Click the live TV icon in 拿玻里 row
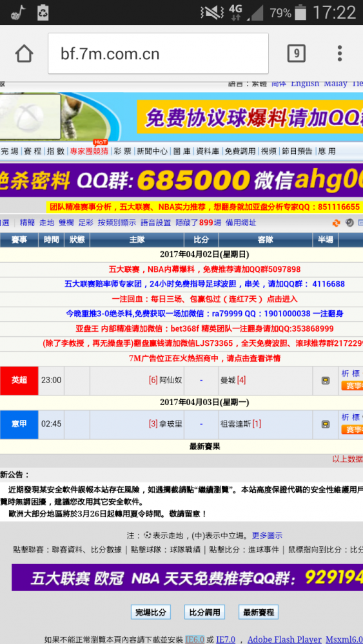Viewport: 363px width, 644px height. point(325,424)
